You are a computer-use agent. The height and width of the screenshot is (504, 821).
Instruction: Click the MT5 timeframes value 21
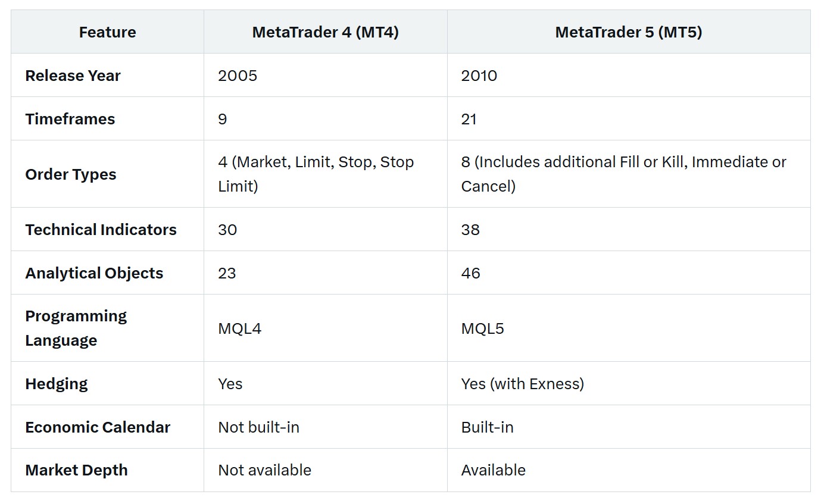[469, 119]
